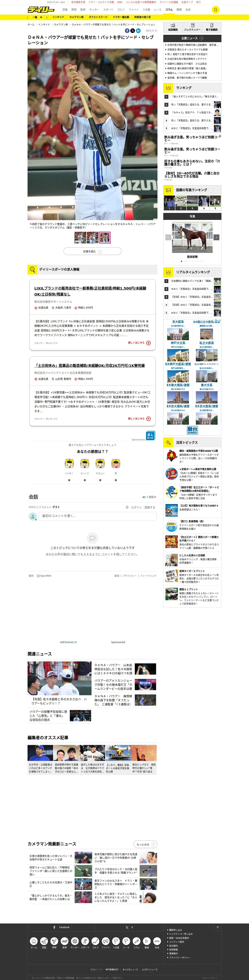This screenshot has height=980, width=249.
Task: Click footer ホーム home icon
Action: [34, 941]
